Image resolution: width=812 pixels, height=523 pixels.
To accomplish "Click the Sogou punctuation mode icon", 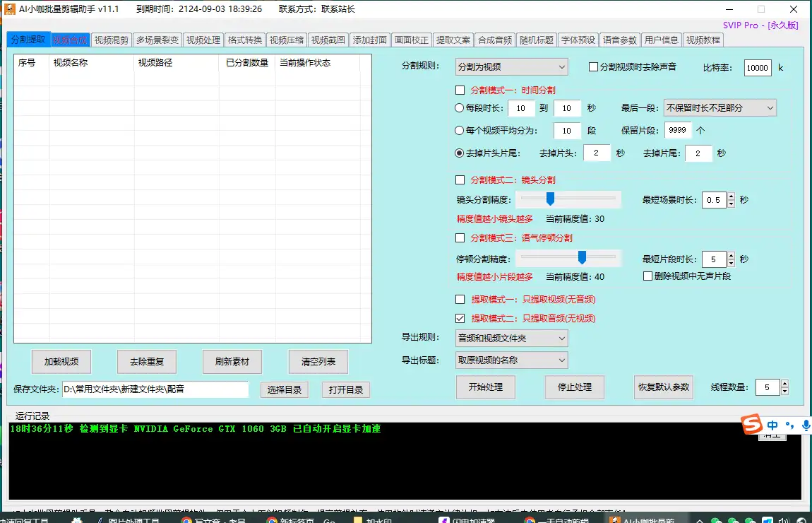I will (790, 425).
